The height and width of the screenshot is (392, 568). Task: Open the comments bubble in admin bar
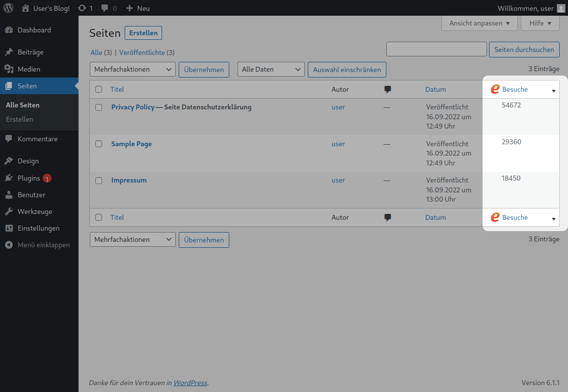[105, 8]
